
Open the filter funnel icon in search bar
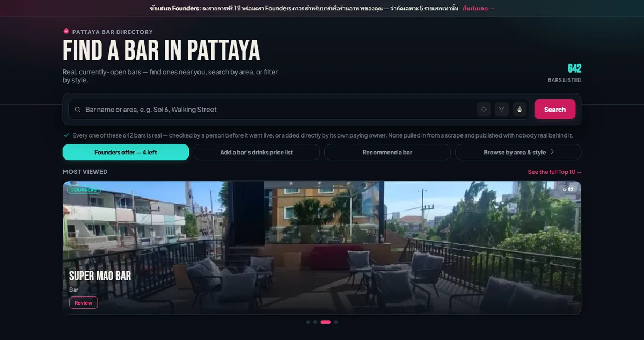(x=502, y=109)
